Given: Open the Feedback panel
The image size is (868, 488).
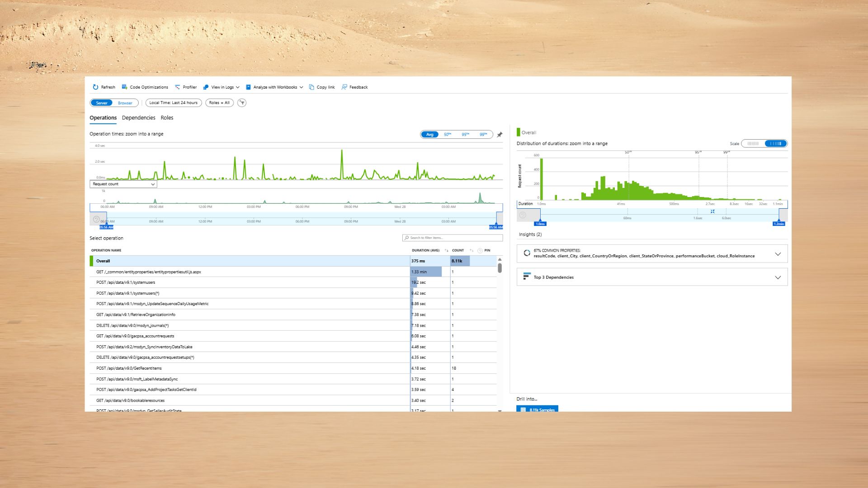Looking at the screenshot, I should tap(354, 87).
